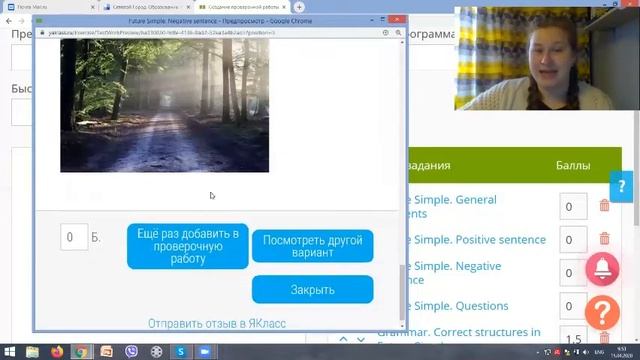Image resolution: width=640 pixels, height=360 pixels.
Task: Click the move-up arrow below the preview window
Action: tap(343, 339)
